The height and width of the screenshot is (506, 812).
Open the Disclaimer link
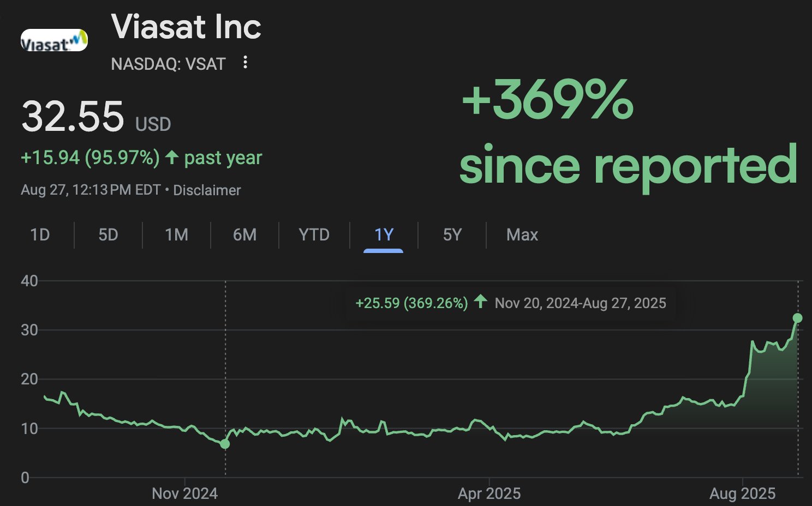pos(207,190)
